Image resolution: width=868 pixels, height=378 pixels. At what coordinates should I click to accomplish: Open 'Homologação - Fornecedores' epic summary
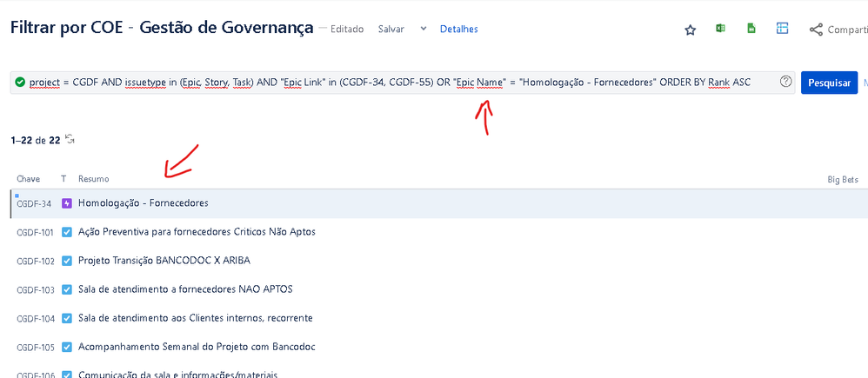(144, 203)
